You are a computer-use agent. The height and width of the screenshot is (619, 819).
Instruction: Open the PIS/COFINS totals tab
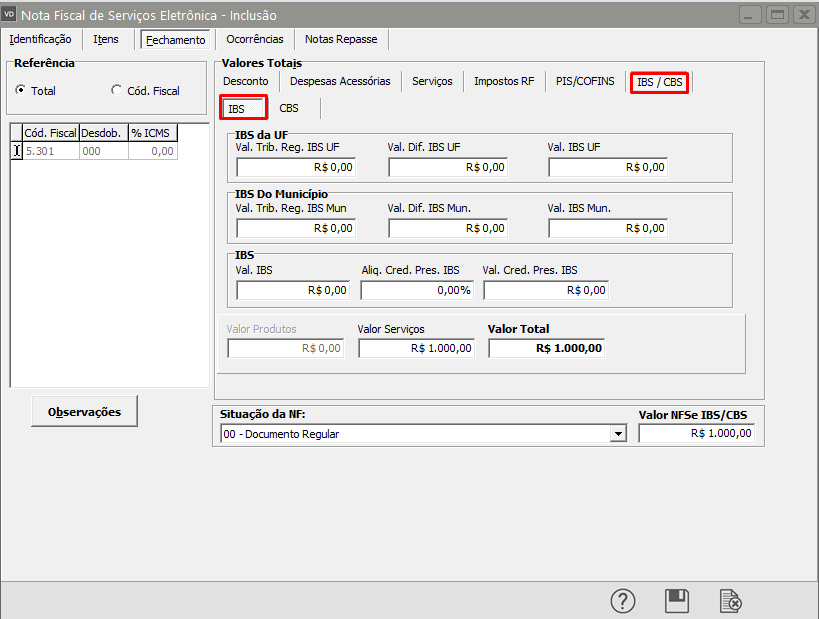click(586, 81)
